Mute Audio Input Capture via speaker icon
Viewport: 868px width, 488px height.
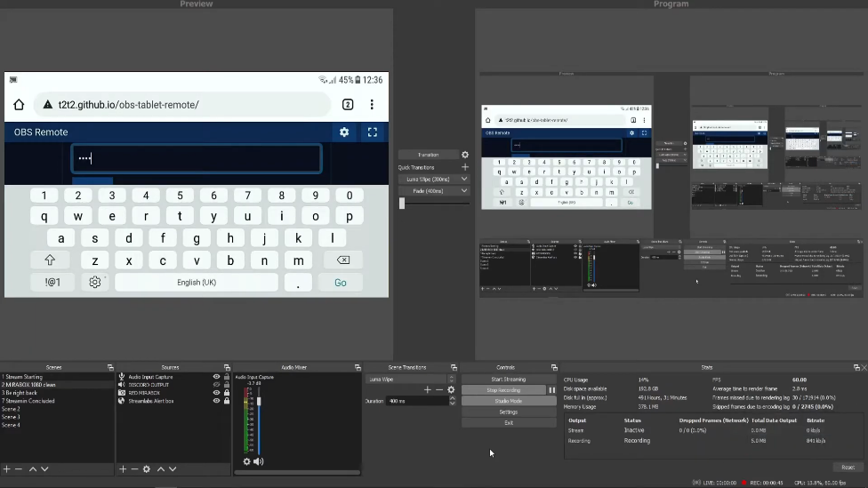(259, 461)
